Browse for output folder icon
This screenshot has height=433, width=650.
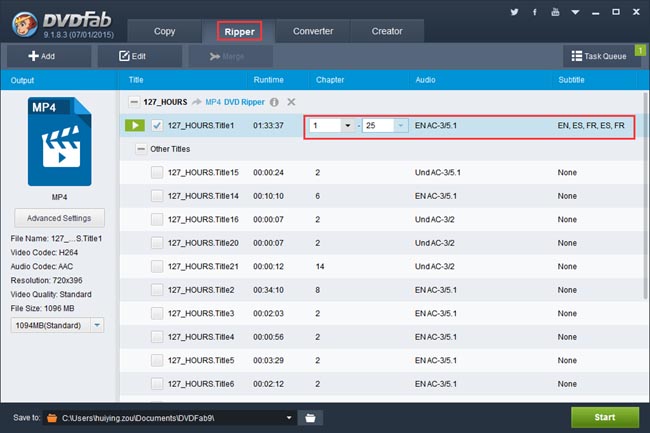(310, 418)
